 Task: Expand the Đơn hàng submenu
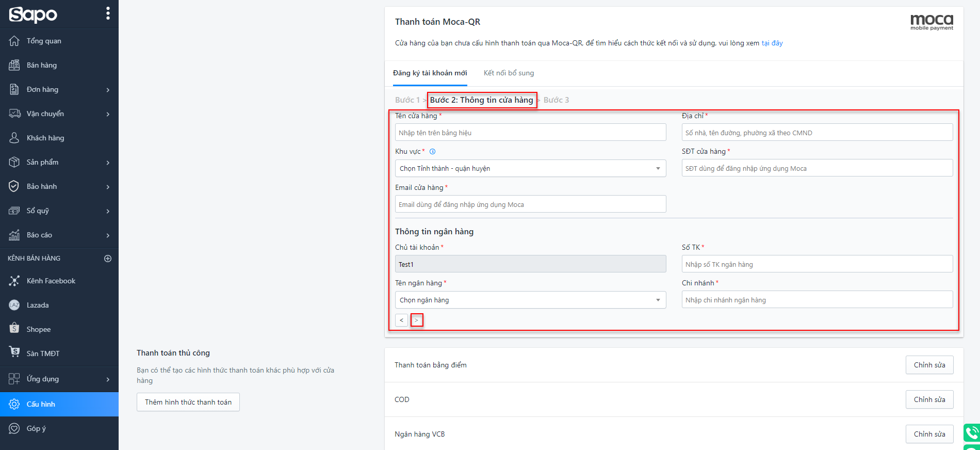pyautogui.click(x=108, y=90)
